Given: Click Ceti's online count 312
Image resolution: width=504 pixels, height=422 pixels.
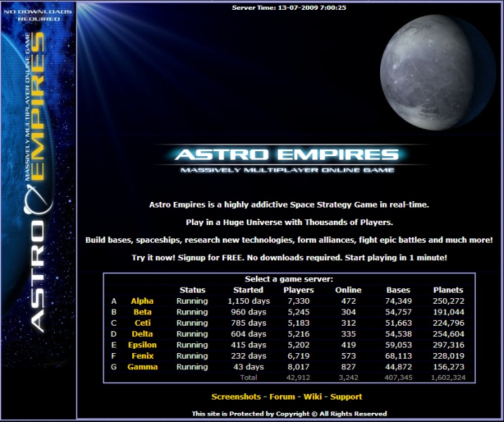Looking at the screenshot, I should tap(349, 323).
